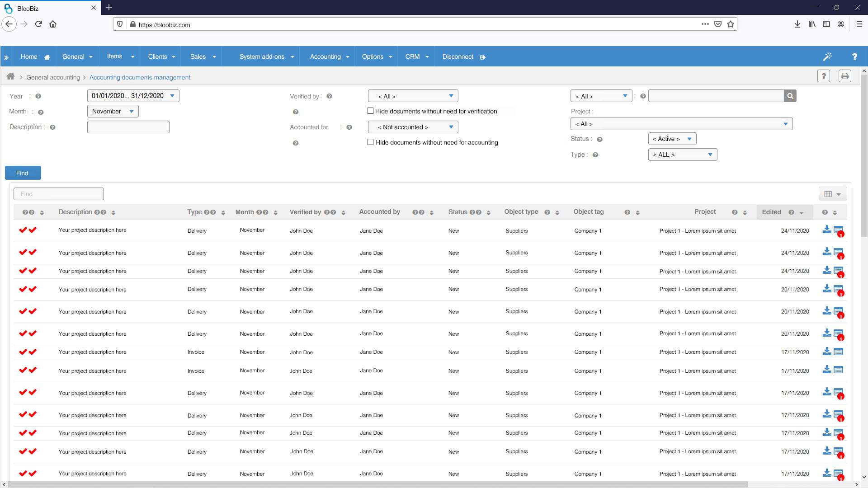Open the Accounting documents management breadcrumb link

click(x=140, y=77)
